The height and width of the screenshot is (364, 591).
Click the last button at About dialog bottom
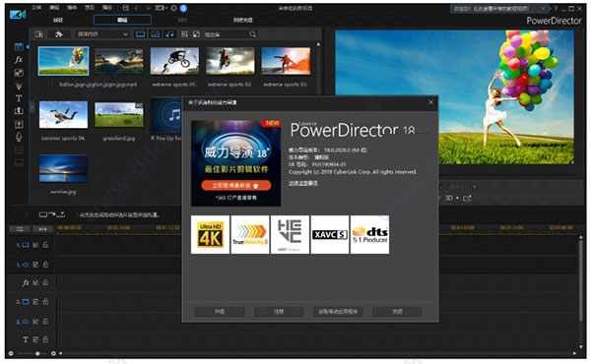coord(397,312)
